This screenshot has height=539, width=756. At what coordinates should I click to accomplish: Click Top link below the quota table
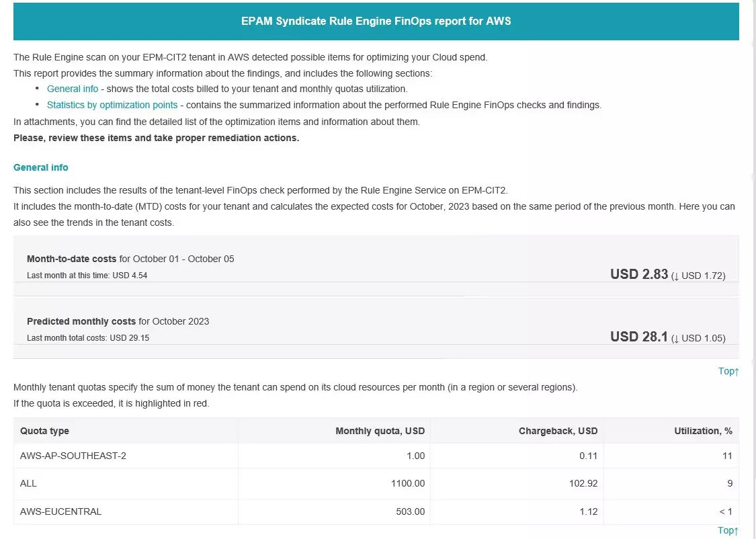[728, 530]
